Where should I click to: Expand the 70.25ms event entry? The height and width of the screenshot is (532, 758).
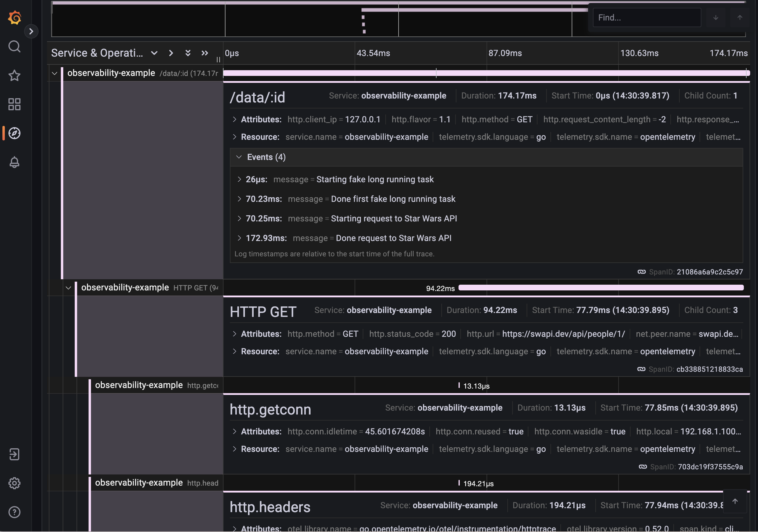pyautogui.click(x=239, y=218)
